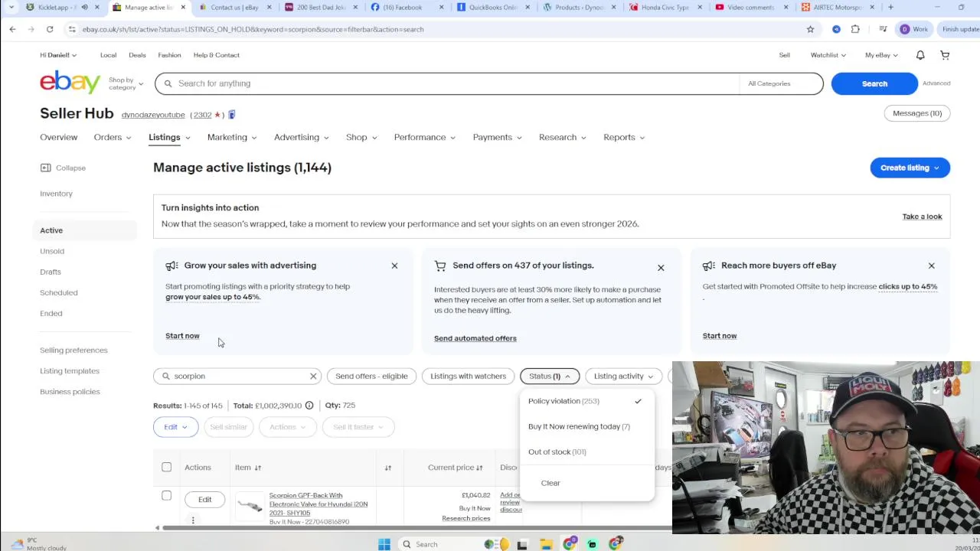The image size is (980, 551).
Task: Click the Collapse sidebar icon
Action: tap(45, 168)
